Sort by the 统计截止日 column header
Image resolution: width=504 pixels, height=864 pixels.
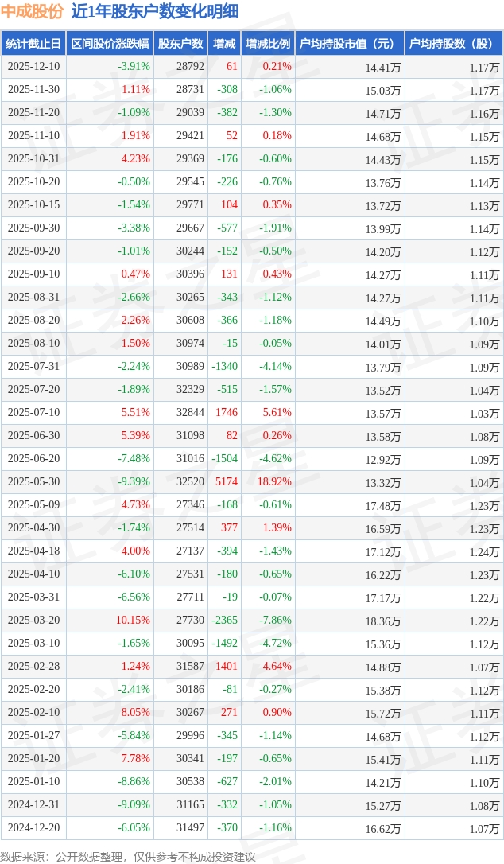pyautogui.click(x=33, y=44)
